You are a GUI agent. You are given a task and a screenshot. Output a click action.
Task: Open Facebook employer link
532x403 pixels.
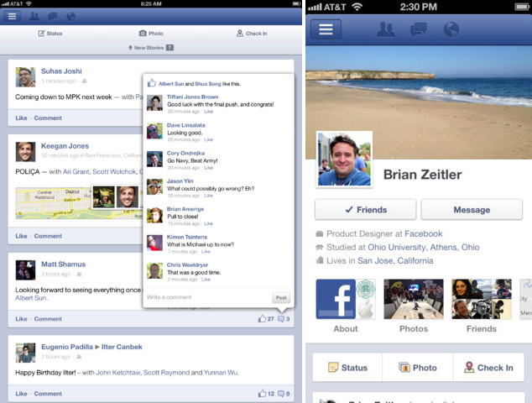[424, 233]
